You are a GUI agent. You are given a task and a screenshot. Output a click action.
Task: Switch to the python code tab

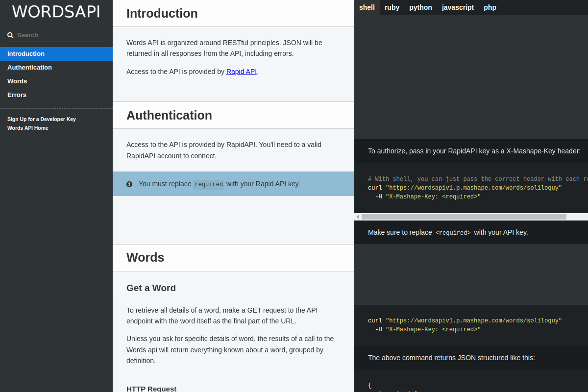tap(421, 7)
